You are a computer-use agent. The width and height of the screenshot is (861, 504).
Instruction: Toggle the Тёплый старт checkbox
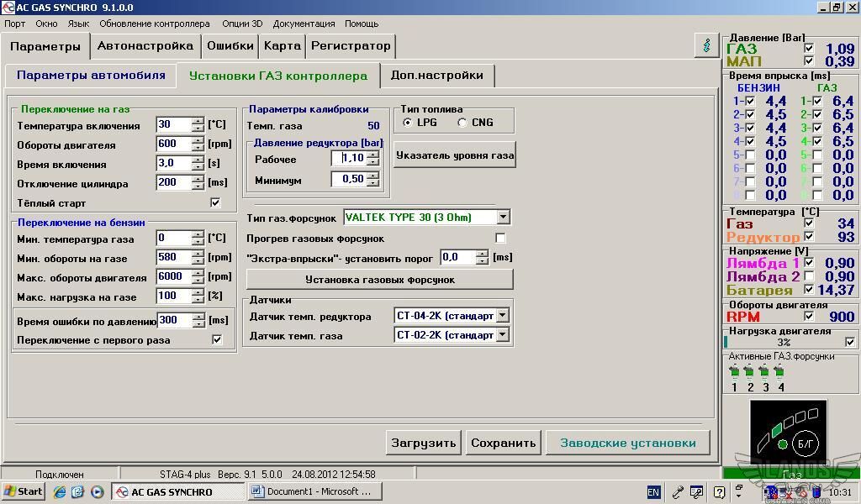(x=215, y=203)
